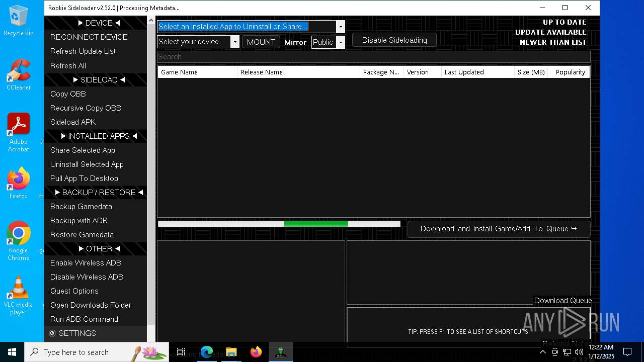The height and width of the screenshot is (362, 644).
Task: Open Quest Options
Action: pos(95,291)
